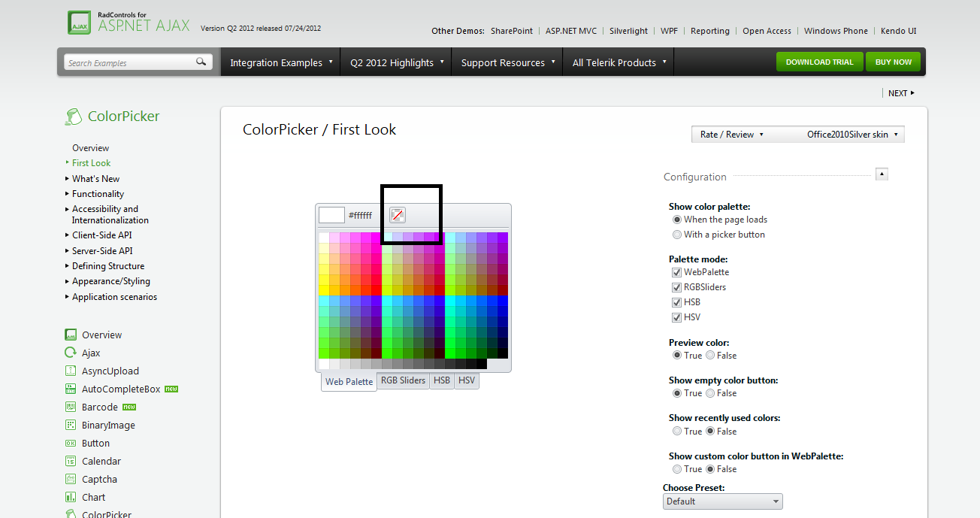980x518 pixels.
Task: Go to the NEXT demo
Action: click(901, 93)
